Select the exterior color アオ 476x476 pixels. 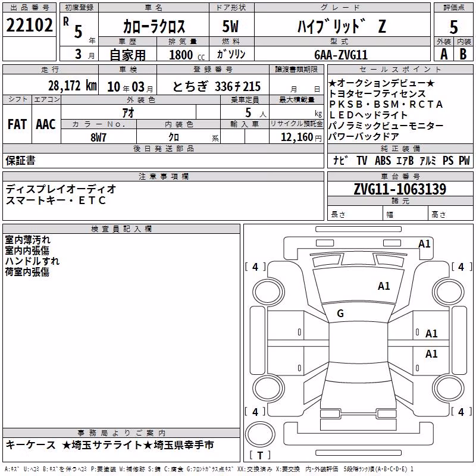point(129,112)
